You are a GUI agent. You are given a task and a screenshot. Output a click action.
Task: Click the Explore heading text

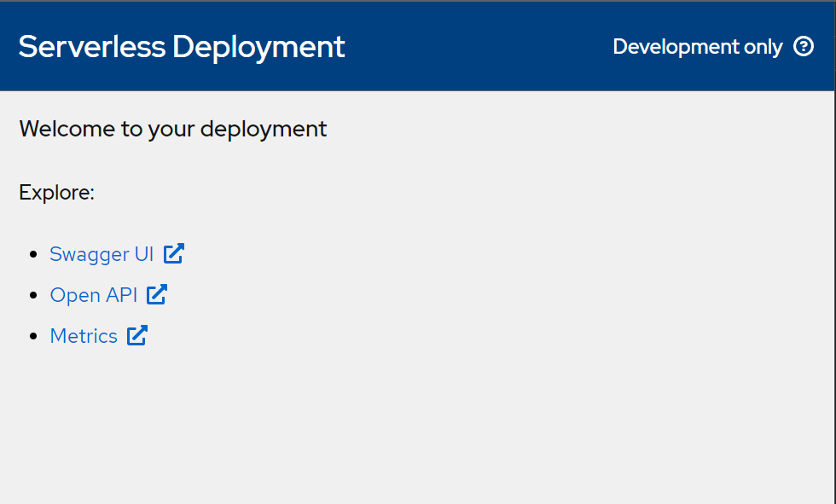tap(56, 192)
